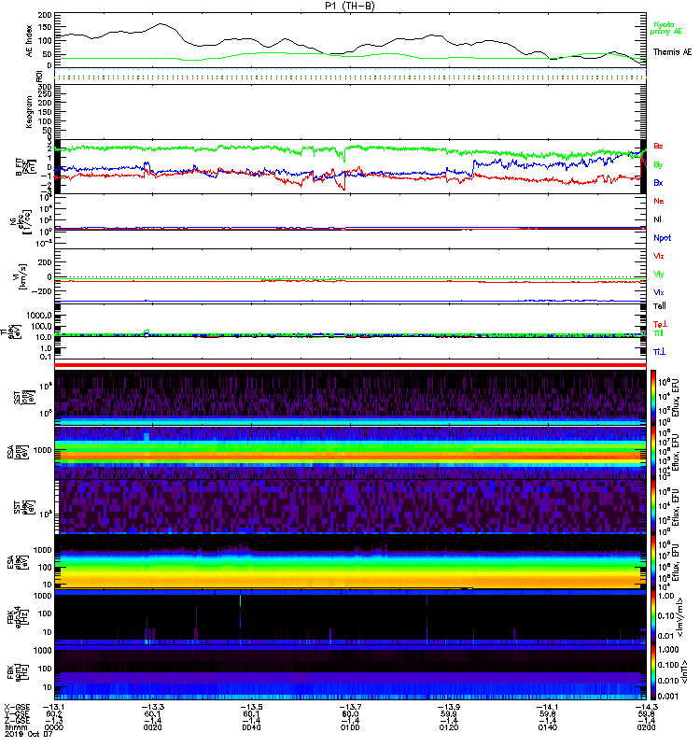The width and height of the screenshot is (700, 747).
Task: Select the green Kyoto proxy AE legend label
Action: click(666, 28)
